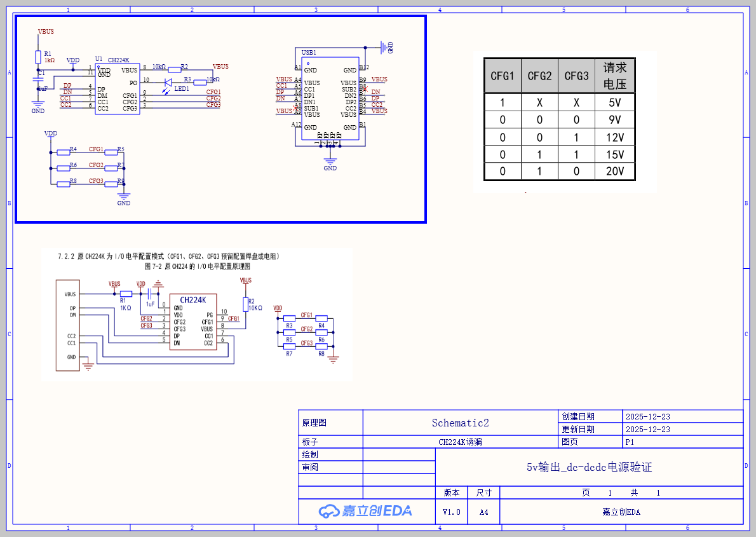
Task: Click the R2 10KΩ resistor in datasheet figure
Action: click(x=246, y=304)
